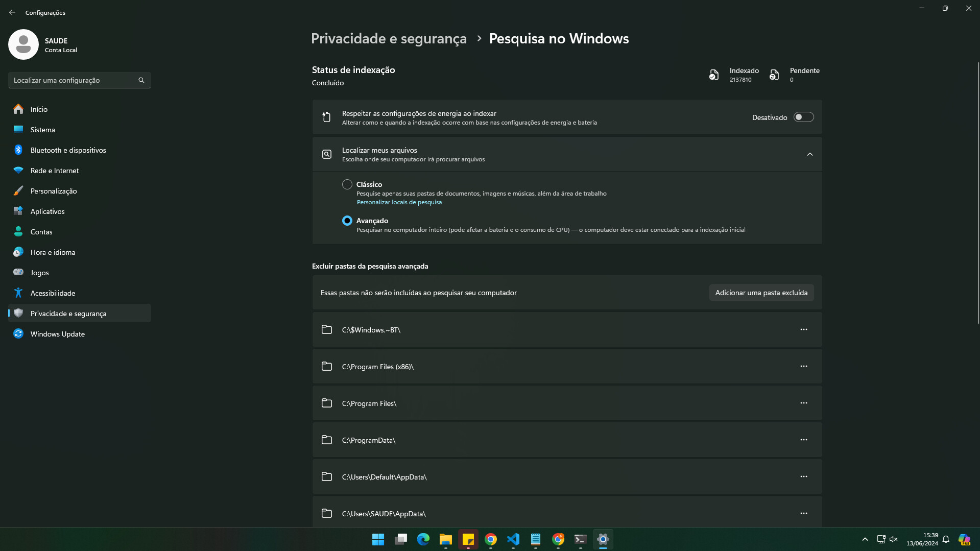Open Microsoft Edge from taskbar
Screen dimensions: 980x551
423,539
